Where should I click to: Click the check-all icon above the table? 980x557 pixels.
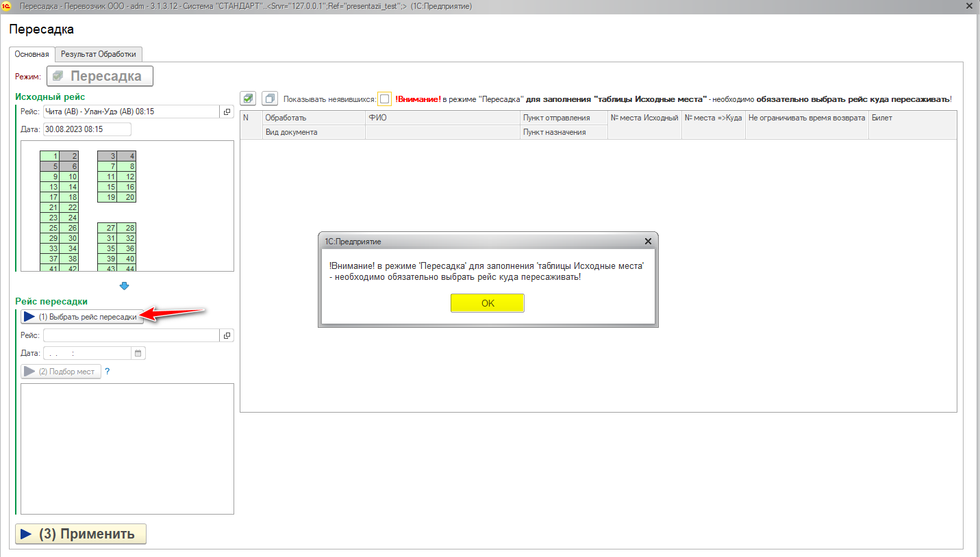249,99
